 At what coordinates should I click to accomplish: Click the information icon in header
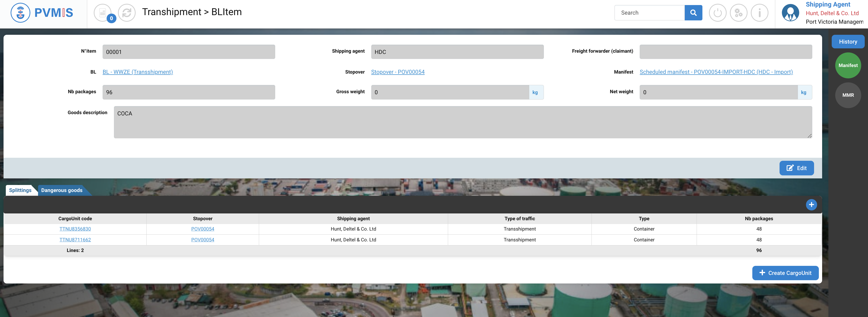pyautogui.click(x=759, y=13)
